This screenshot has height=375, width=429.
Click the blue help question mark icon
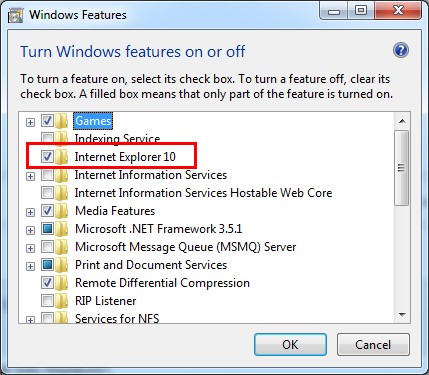point(400,51)
